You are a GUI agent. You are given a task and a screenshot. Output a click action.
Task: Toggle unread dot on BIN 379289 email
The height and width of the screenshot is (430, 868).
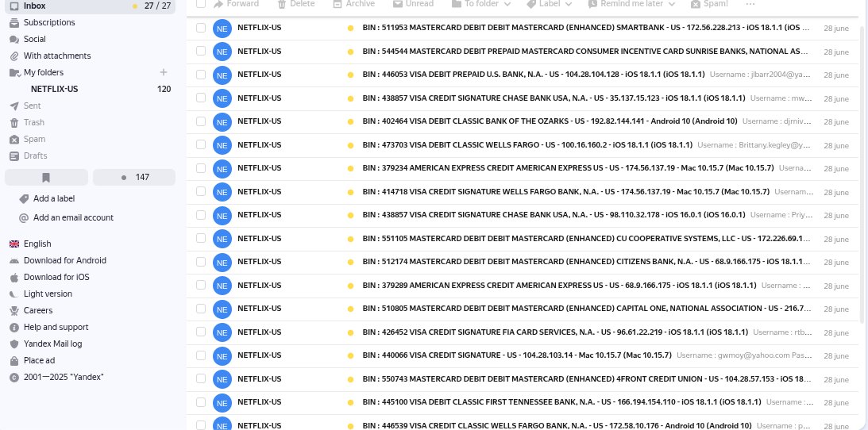tap(350, 286)
